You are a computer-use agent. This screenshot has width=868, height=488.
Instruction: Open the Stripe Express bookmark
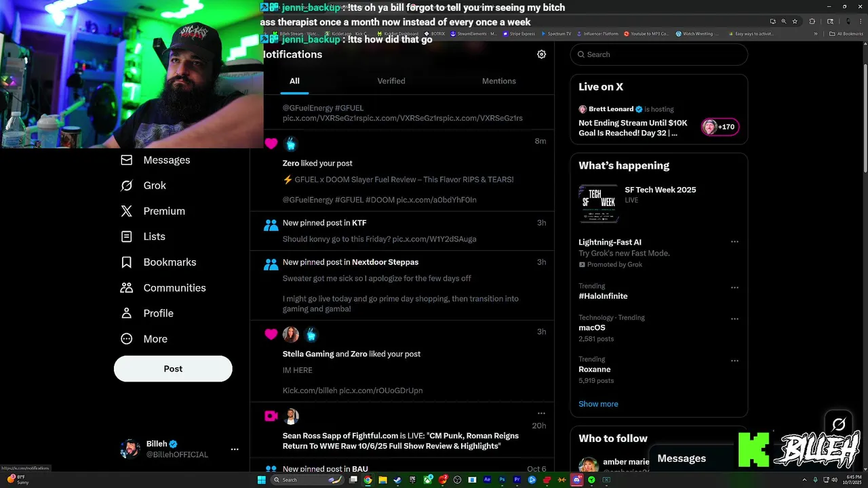(x=519, y=34)
